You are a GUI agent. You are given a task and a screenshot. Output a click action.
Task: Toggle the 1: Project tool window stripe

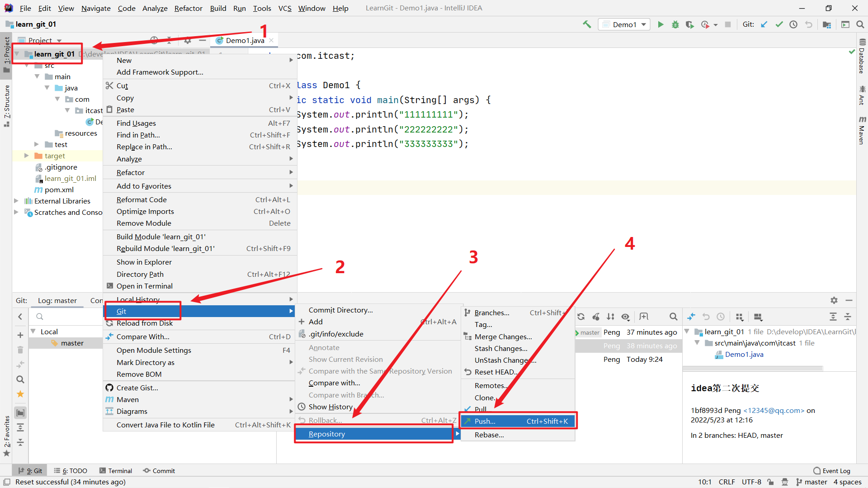pos(6,54)
